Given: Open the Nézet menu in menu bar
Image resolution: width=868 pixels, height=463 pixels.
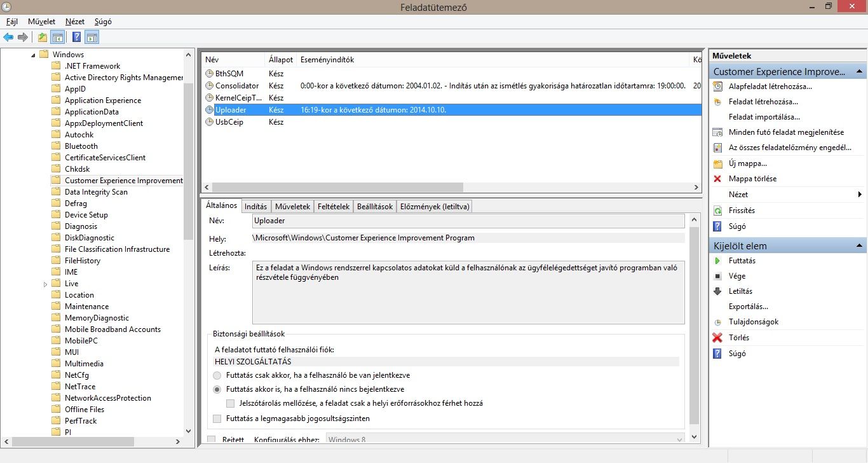Looking at the screenshot, I should pos(75,21).
